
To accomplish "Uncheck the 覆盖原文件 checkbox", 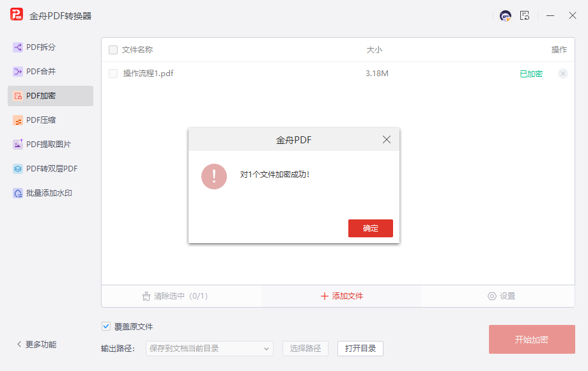I will tap(106, 326).
